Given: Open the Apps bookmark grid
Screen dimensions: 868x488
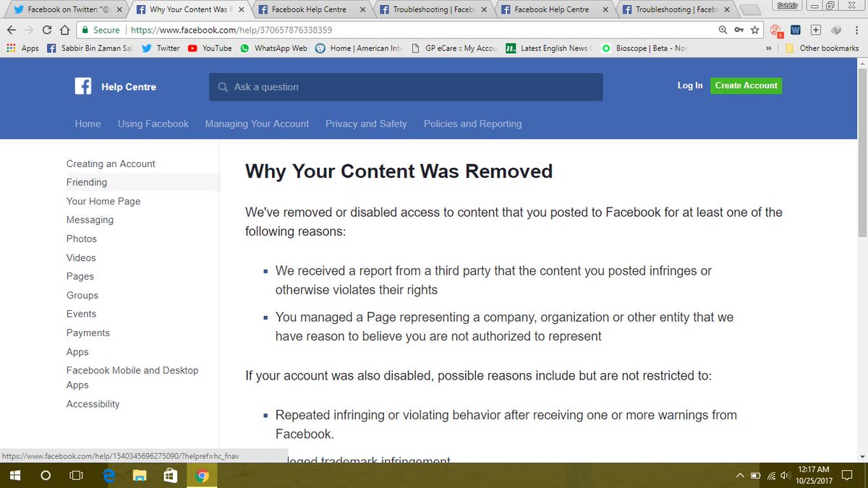Looking at the screenshot, I should point(22,48).
